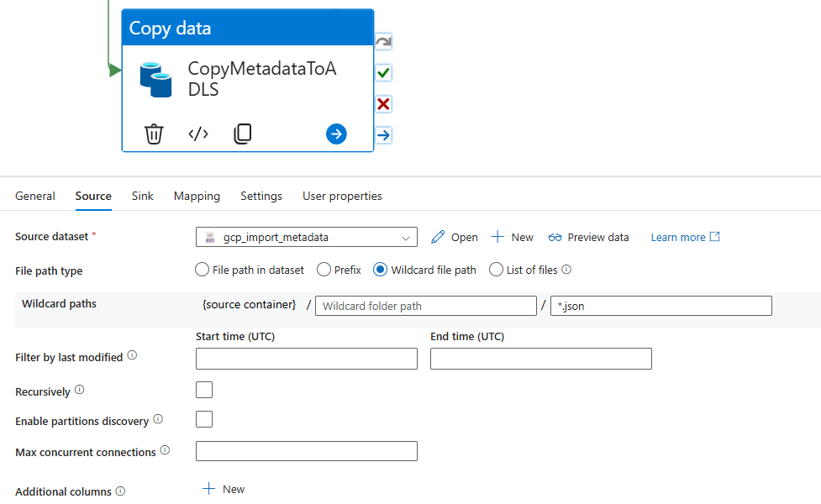Click Preview data button
Screen dimensions: 821x504
[x=588, y=238]
